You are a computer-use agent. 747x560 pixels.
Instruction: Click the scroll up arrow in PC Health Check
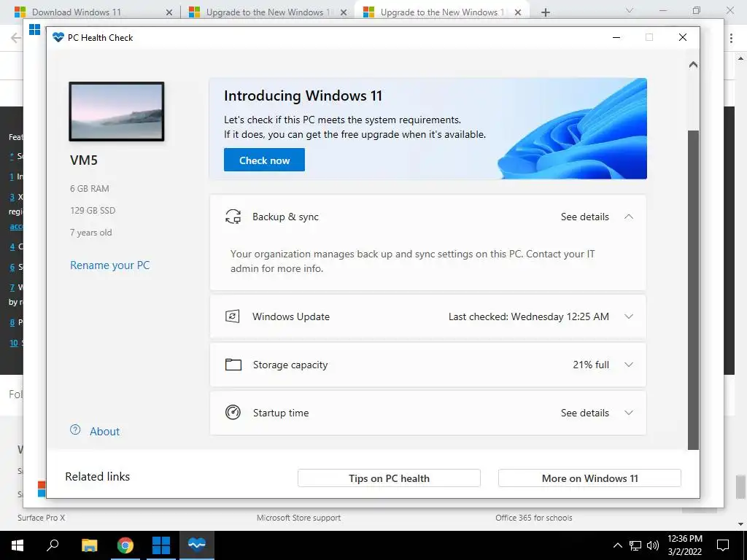(x=693, y=64)
